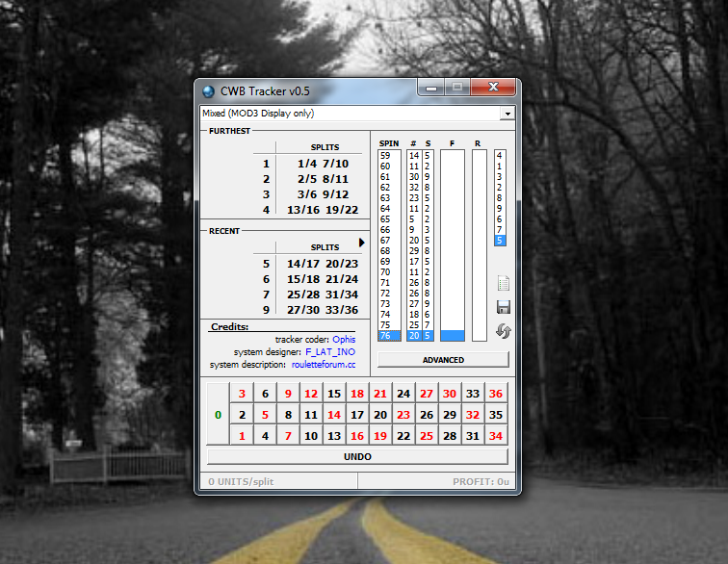Click red number 32 on the board
728x564 pixels.
473,415
